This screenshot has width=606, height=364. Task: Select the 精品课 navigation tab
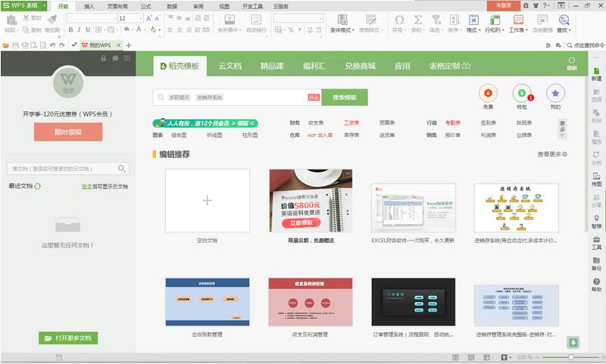(272, 66)
